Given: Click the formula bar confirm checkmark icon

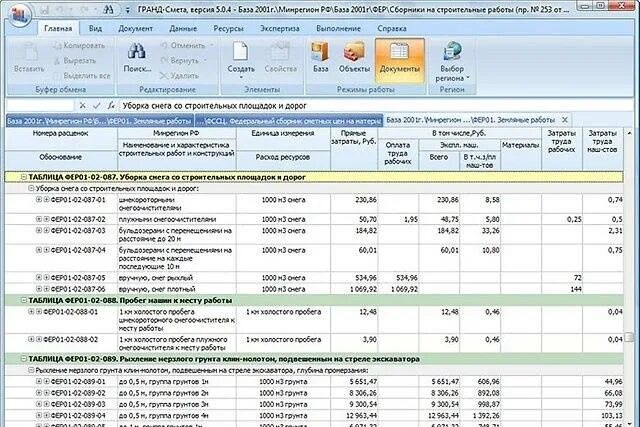Looking at the screenshot, I should click(x=96, y=106).
